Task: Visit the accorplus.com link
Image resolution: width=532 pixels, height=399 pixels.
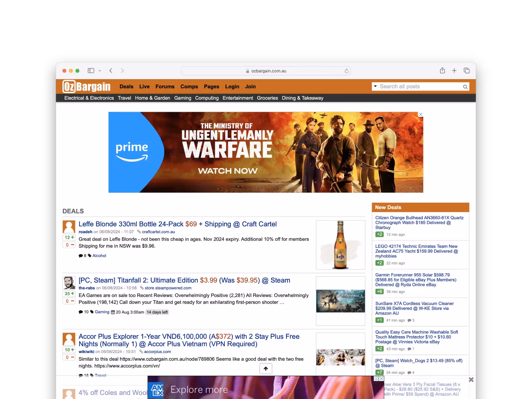Action: [158, 352]
